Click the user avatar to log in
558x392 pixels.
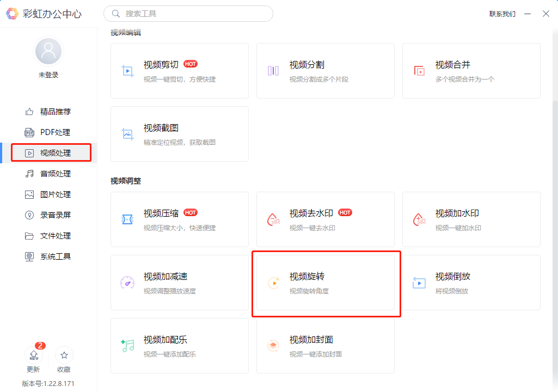pyautogui.click(x=48, y=52)
